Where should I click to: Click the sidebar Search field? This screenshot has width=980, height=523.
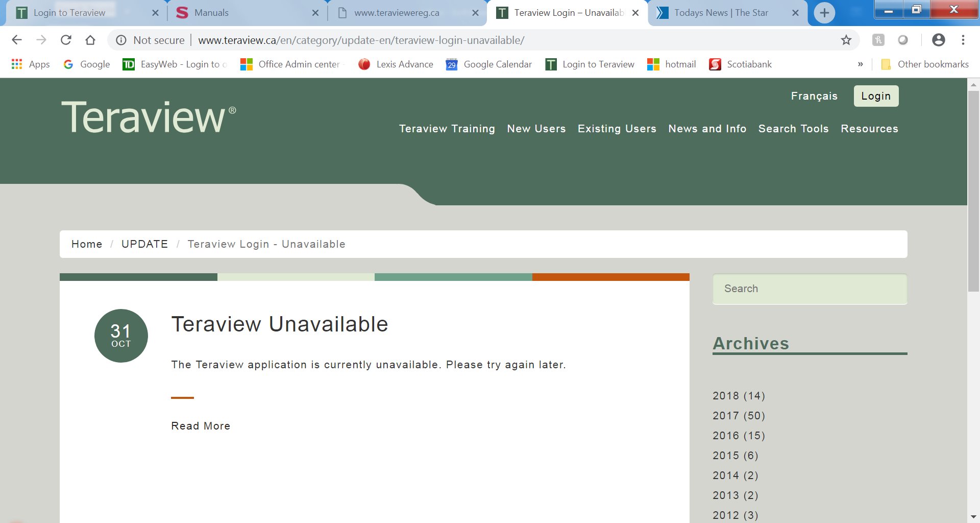pos(810,289)
